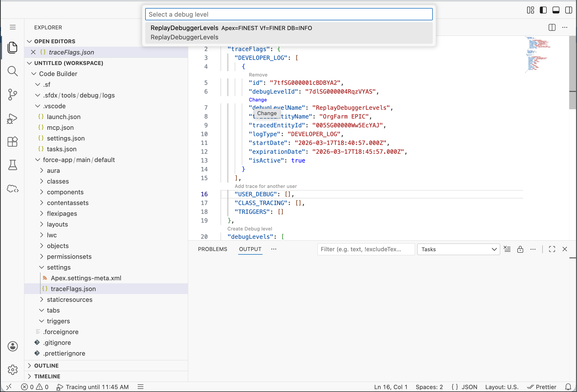577x392 pixels.
Task: Toggle the primary side bar icon
Action: (x=543, y=10)
